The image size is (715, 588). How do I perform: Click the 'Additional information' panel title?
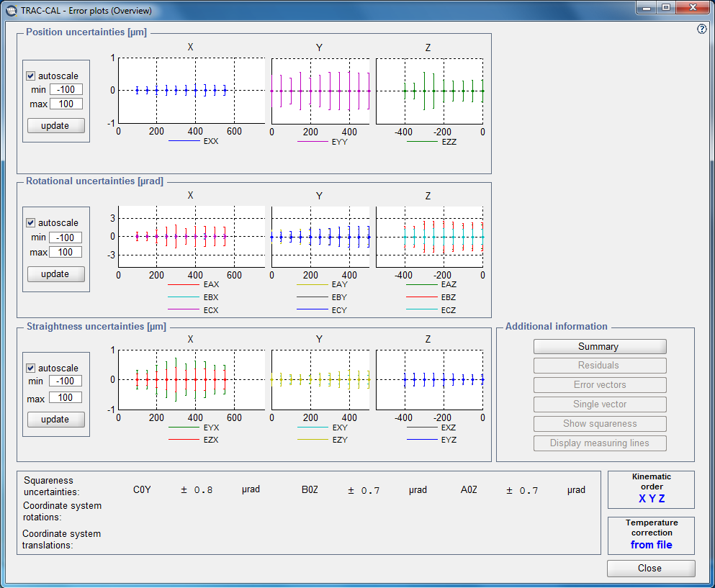557,326
